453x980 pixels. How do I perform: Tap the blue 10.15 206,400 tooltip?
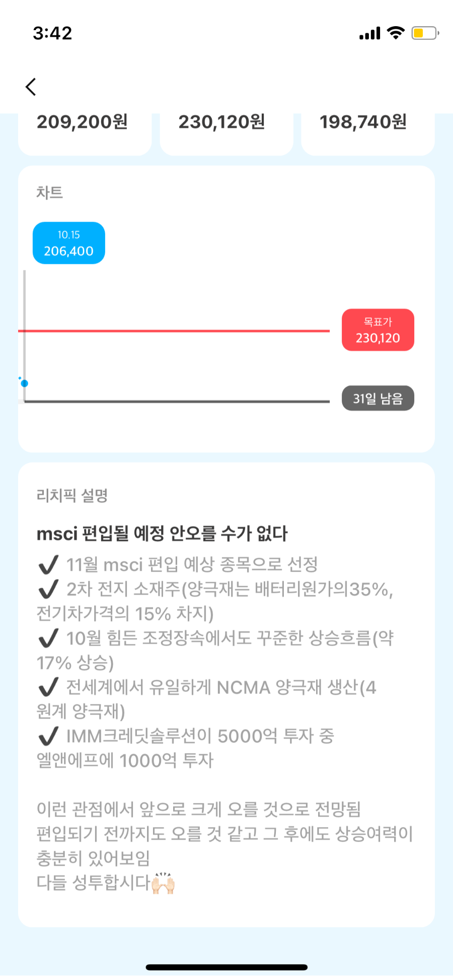click(x=69, y=243)
